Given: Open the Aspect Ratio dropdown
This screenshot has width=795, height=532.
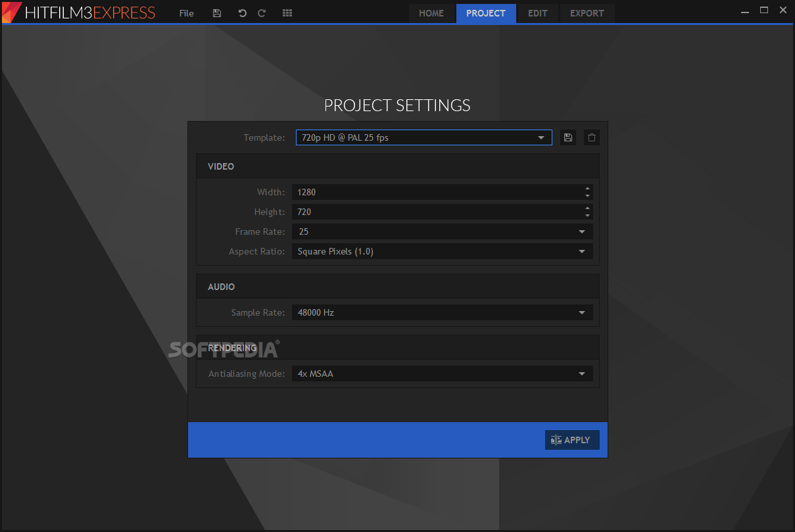Looking at the screenshot, I should [443, 251].
